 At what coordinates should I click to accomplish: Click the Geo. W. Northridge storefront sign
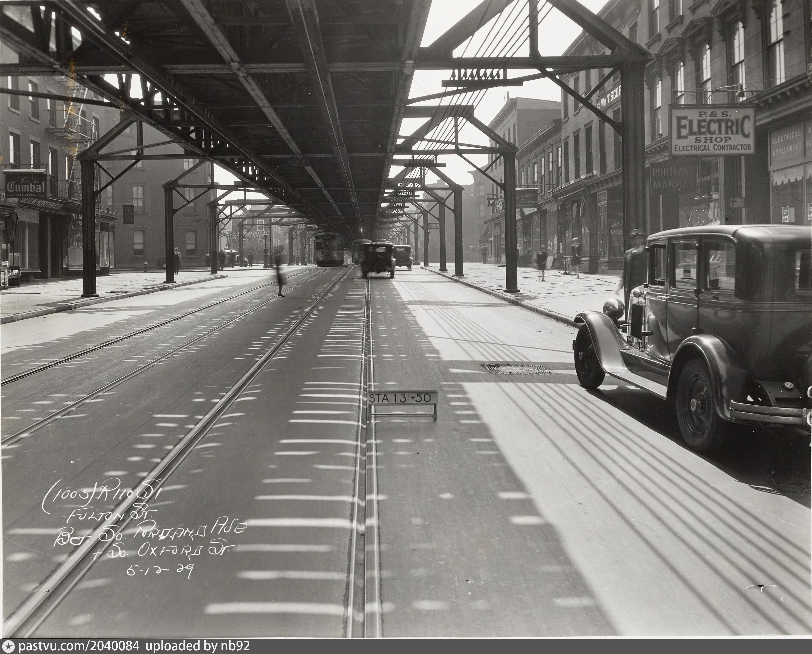click(42, 203)
